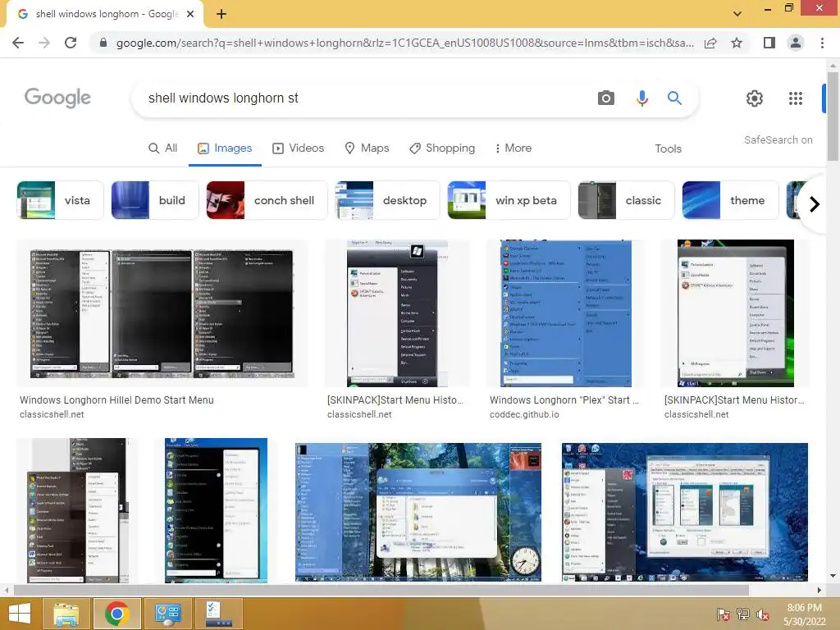This screenshot has width=840, height=630.
Task: Open Google quick settings gear
Action: point(755,98)
